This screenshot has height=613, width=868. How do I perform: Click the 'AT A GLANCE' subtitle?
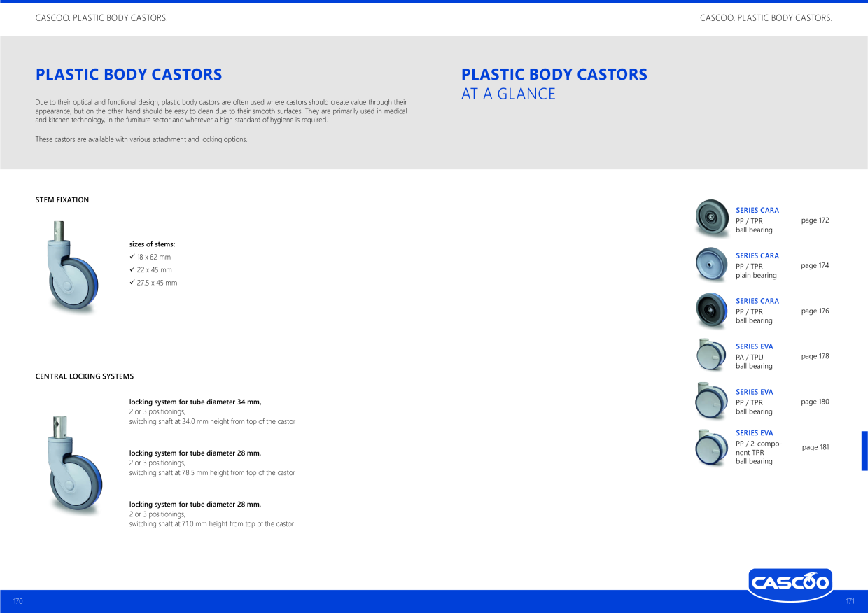pyautogui.click(x=508, y=94)
